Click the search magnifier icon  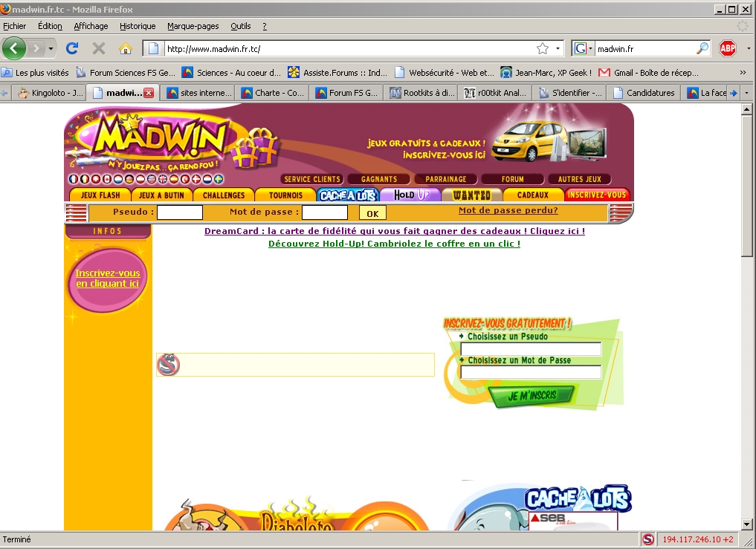coord(702,49)
